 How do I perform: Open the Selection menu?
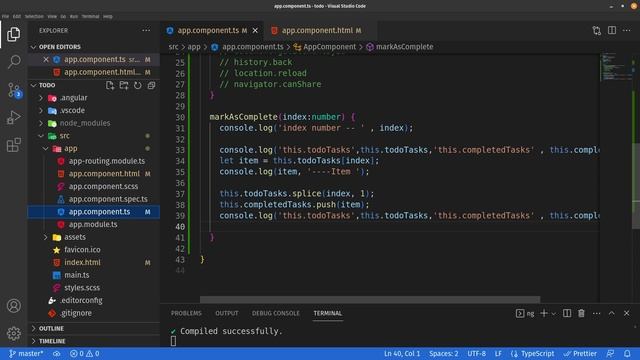point(34,16)
